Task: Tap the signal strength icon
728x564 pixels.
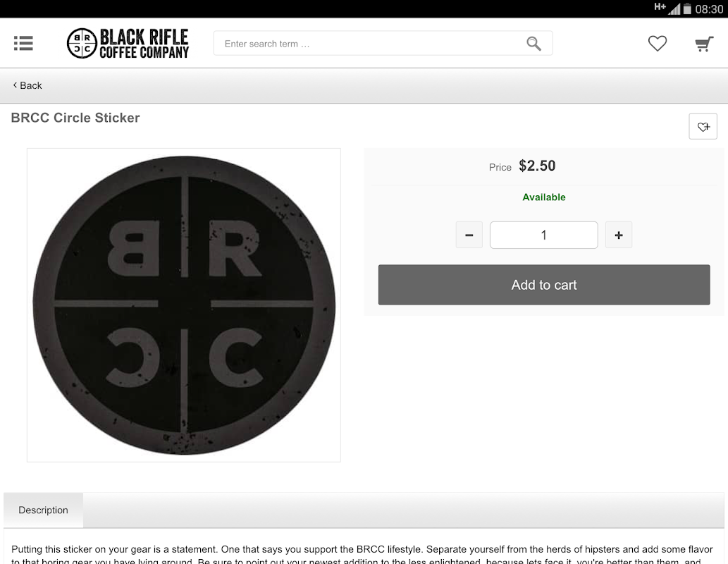Action: click(674, 9)
